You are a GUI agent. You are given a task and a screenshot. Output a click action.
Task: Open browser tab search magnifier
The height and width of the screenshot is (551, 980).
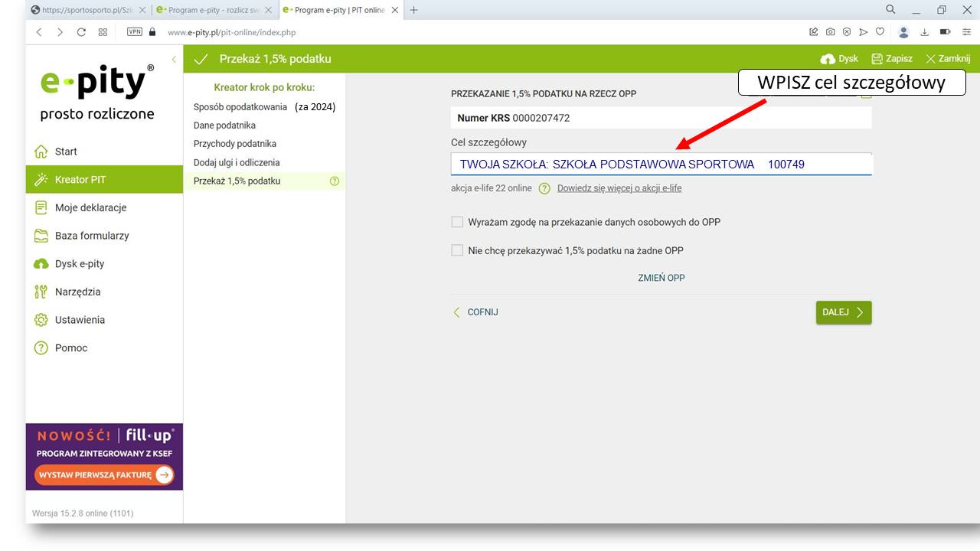pyautogui.click(x=890, y=10)
